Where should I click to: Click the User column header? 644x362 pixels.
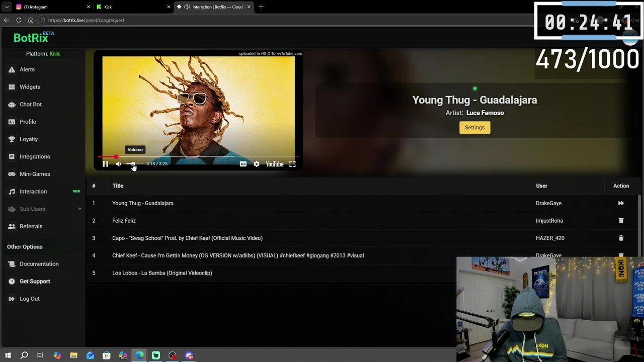tap(541, 186)
